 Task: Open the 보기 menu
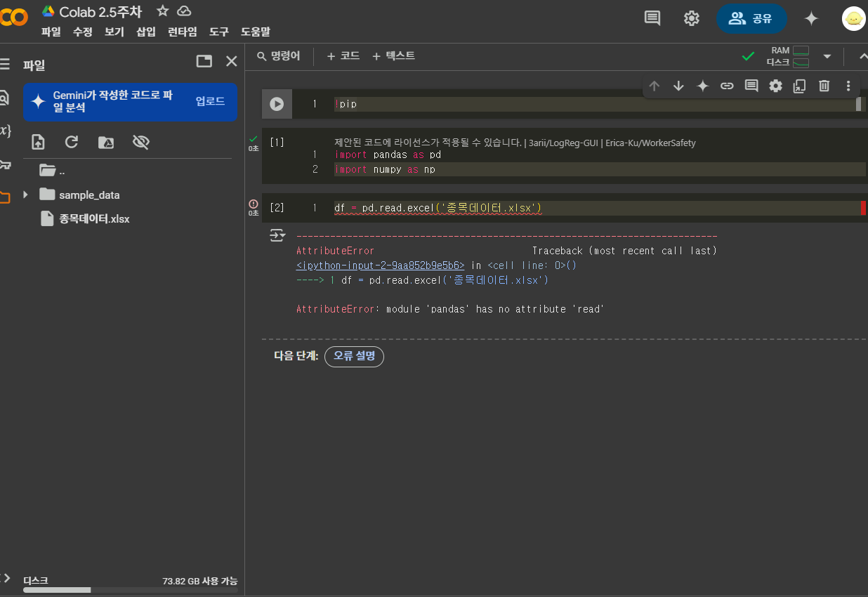coord(114,32)
